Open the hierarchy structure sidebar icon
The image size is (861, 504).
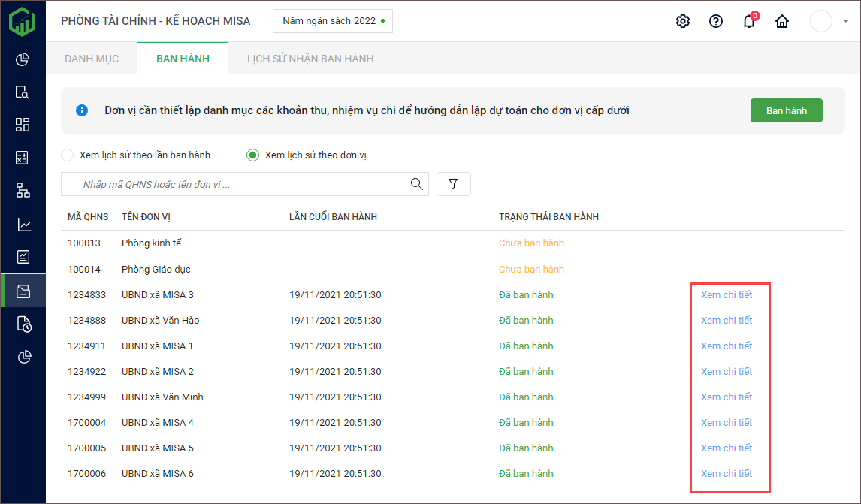(x=23, y=191)
